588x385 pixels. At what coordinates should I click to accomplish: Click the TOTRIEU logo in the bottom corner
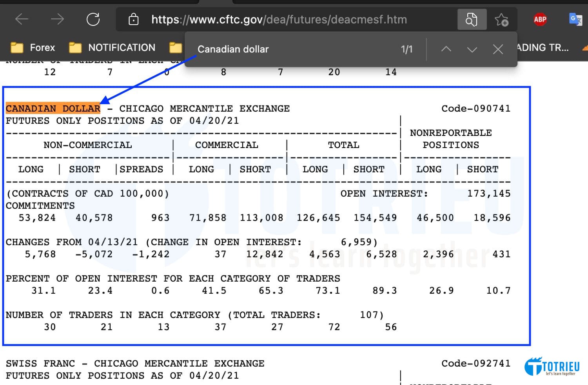(552, 367)
